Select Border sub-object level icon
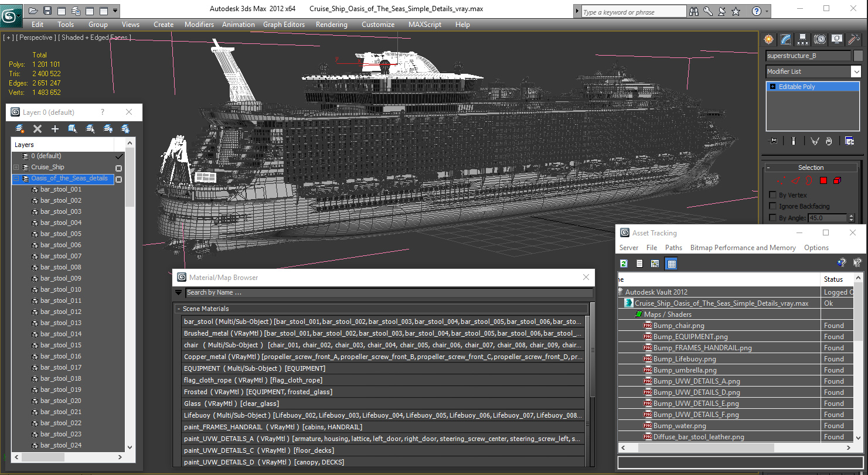The width and height of the screenshot is (868, 475). pyautogui.click(x=809, y=180)
